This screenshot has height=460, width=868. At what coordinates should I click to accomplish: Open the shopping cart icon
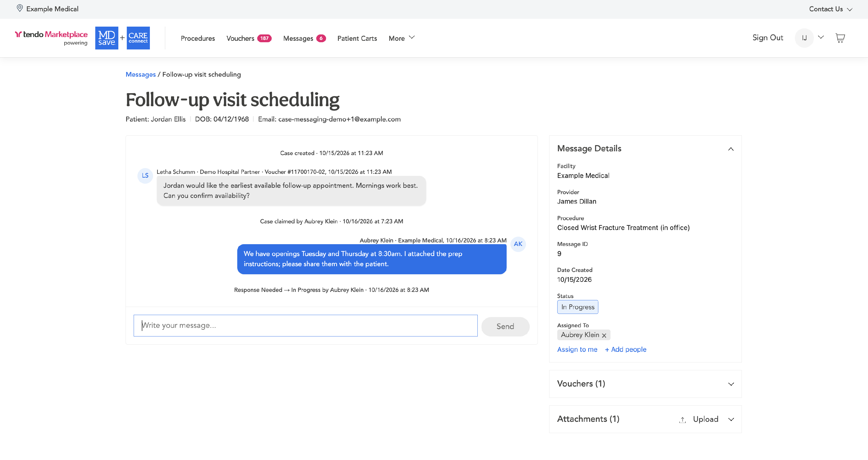tap(840, 38)
